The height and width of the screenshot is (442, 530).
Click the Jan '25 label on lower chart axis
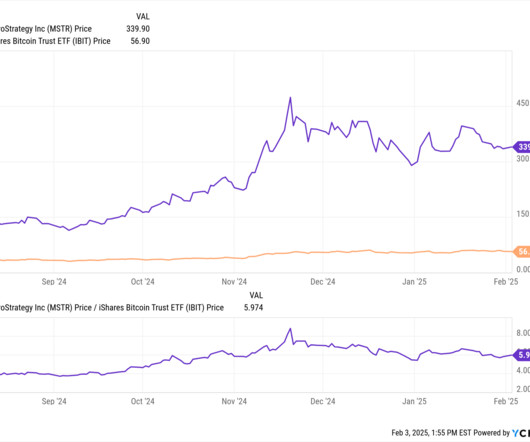(414, 401)
